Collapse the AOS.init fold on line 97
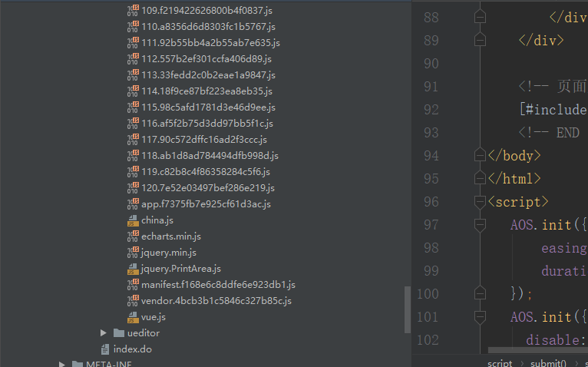The image size is (588, 367). (480, 225)
